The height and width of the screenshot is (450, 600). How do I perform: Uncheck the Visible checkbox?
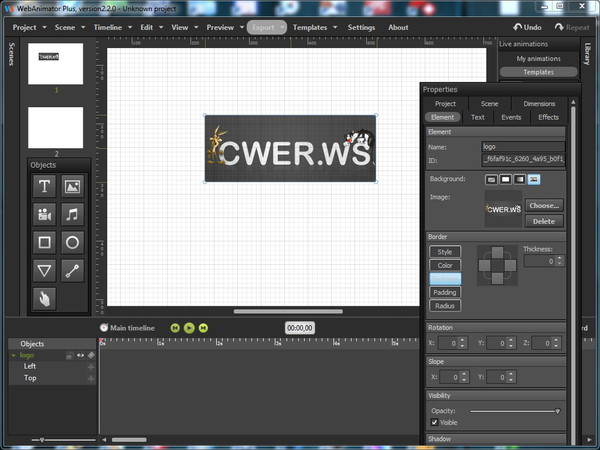[434, 421]
